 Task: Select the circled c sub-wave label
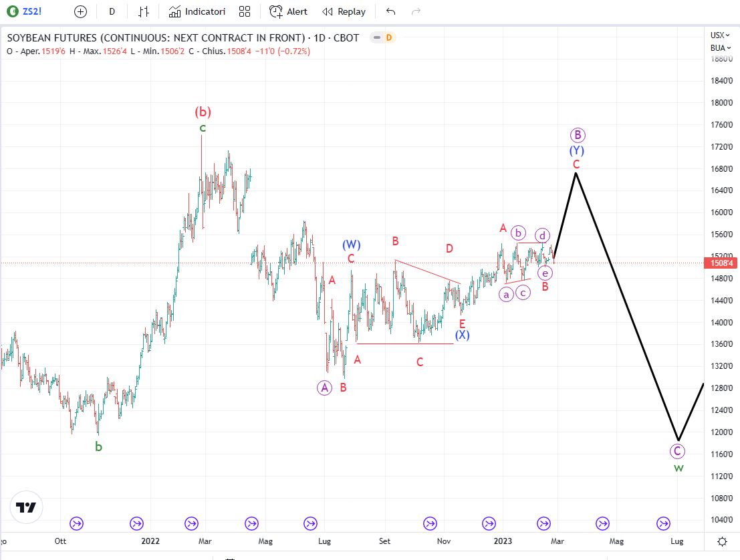coord(523,293)
